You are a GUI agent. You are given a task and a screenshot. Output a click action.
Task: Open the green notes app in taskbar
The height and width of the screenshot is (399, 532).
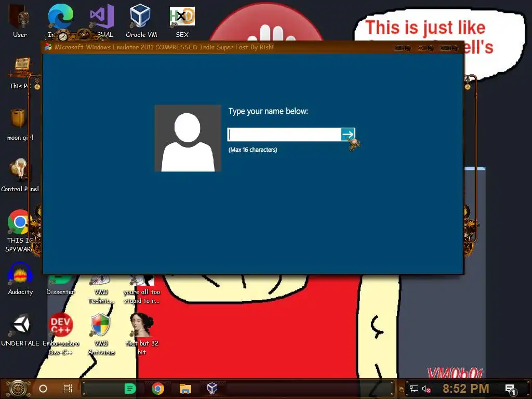(x=130, y=389)
